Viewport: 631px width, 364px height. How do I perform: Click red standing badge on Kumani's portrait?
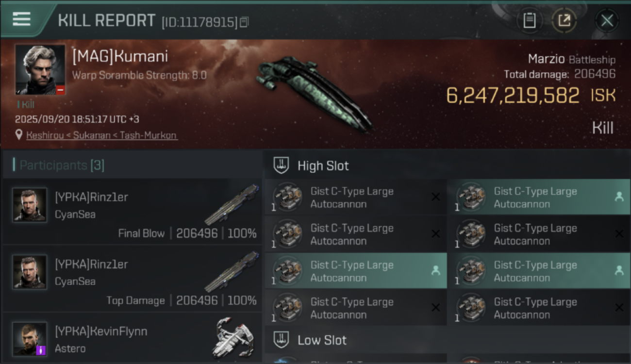(60, 90)
